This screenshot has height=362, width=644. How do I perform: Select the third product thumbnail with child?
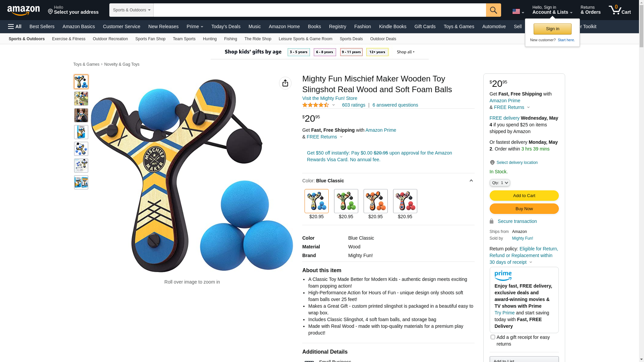[x=81, y=115]
